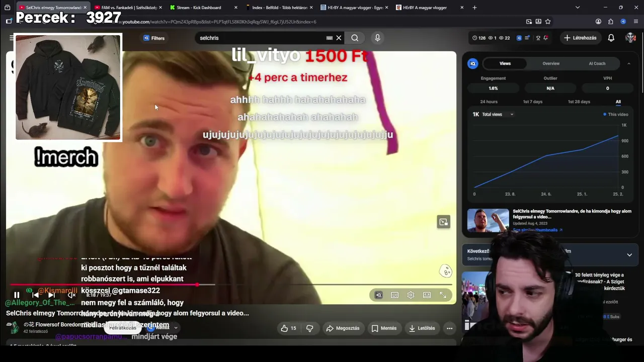
Task: Open a new browser tab
Action: (x=474, y=8)
